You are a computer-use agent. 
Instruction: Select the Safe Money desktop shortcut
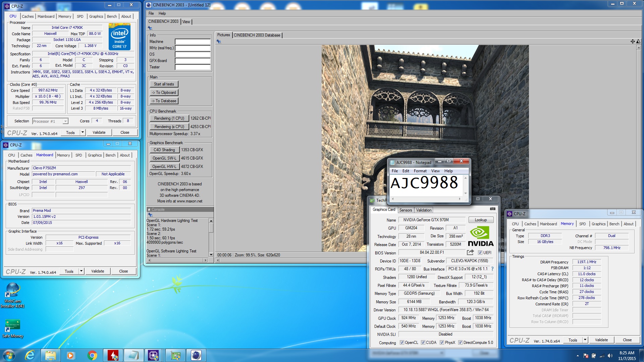[x=13, y=328]
